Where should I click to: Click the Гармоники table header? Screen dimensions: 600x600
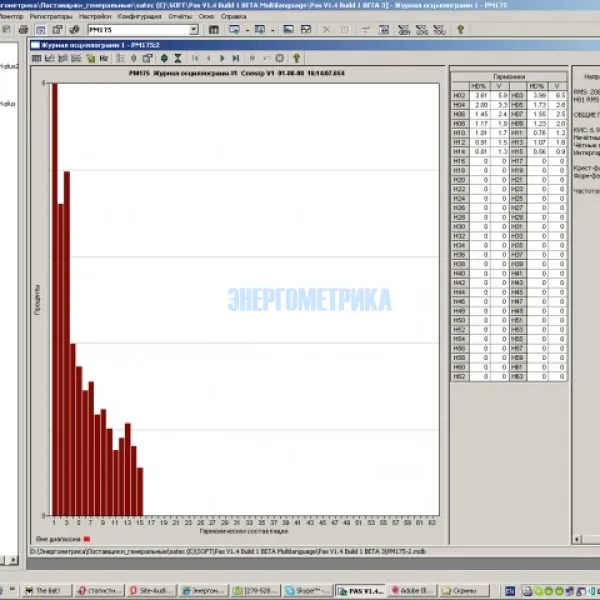(x=508, y=77)
